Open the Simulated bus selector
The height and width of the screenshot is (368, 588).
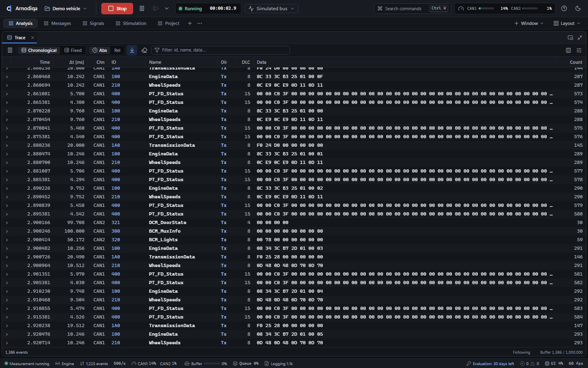point(272,8)
